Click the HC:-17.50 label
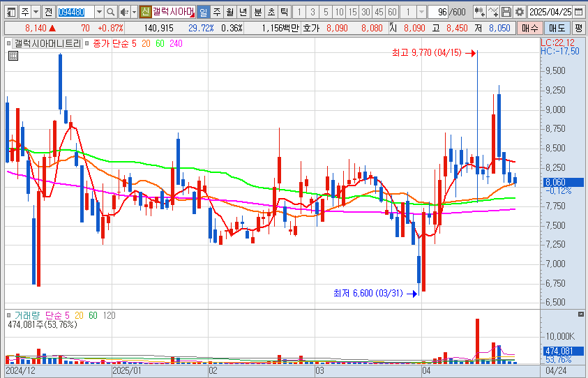The image size is (588, 378). (x=560, y=51)
